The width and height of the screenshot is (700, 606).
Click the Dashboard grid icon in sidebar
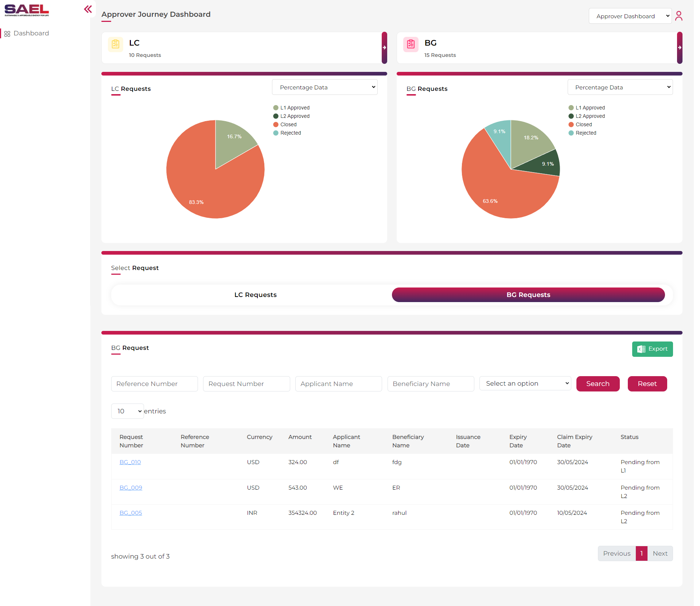pyautogui.click(x=7, y=34)
